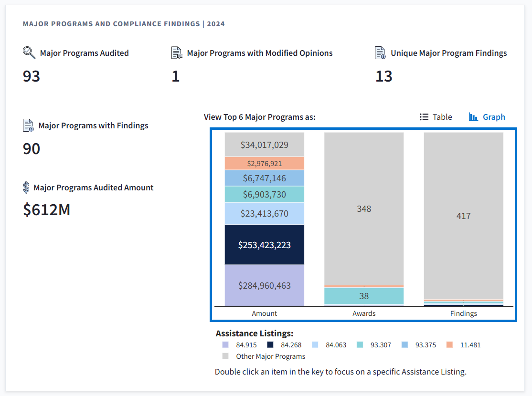Image resolution: width=532 pixels, height=396 pixels.
Task: Click the Unique Major Program Findings icon
Action: tap(380, 53)
